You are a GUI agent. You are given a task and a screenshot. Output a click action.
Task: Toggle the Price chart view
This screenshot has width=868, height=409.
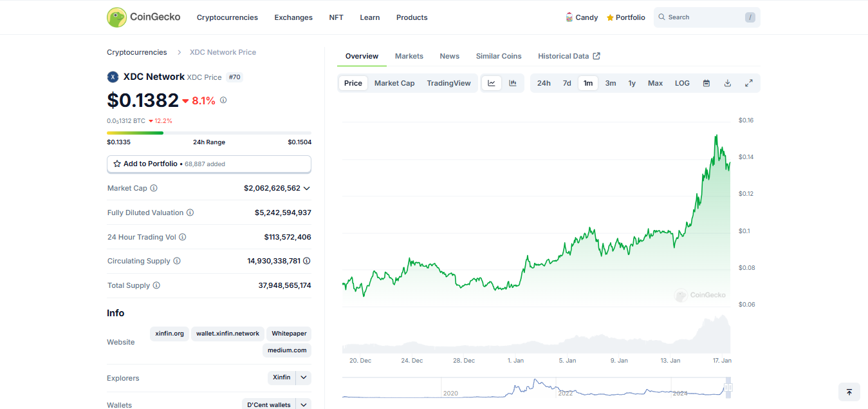[353, 83]
